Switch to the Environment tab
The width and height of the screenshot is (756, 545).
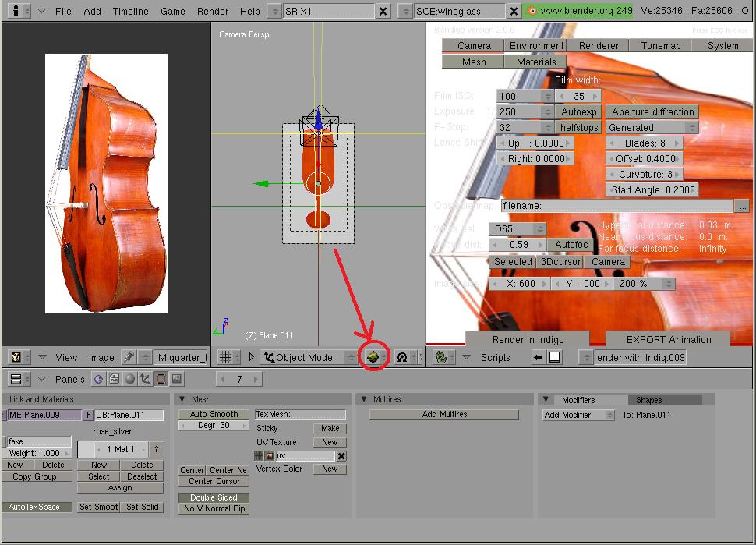[536, 45]
